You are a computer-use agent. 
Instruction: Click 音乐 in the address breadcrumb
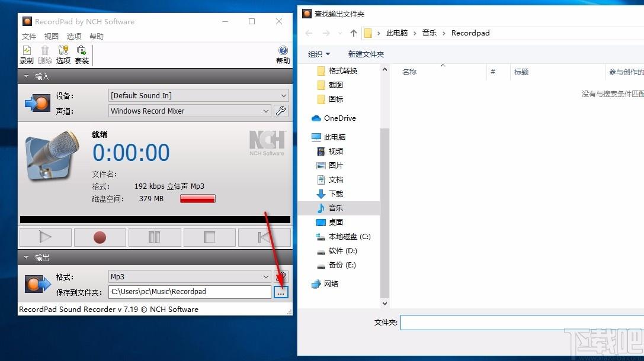point(429,33)
